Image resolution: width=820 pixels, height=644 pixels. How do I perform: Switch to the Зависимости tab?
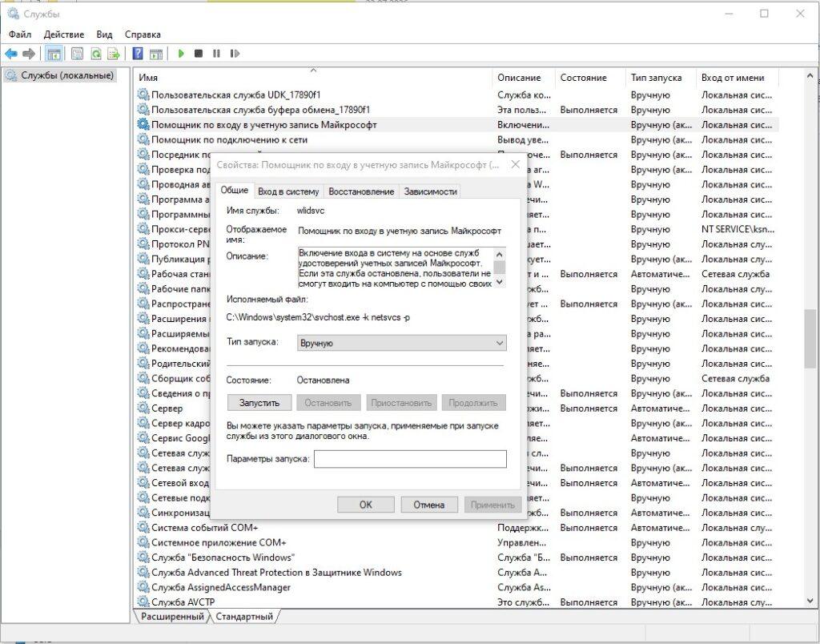[x=430, y=191]
